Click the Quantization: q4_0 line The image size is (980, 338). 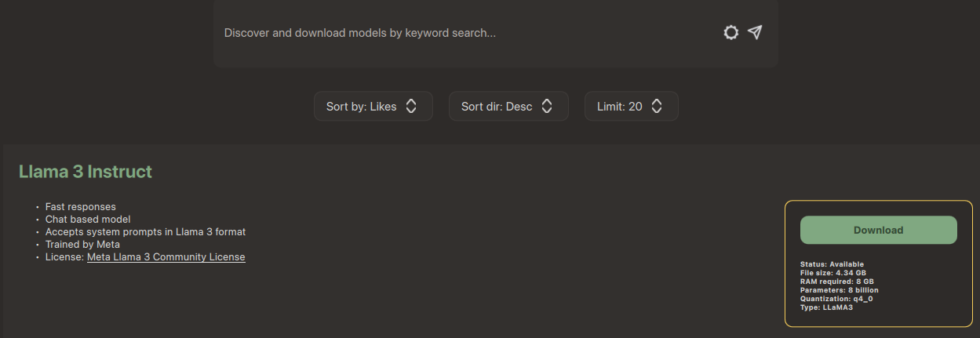point(836,299)
